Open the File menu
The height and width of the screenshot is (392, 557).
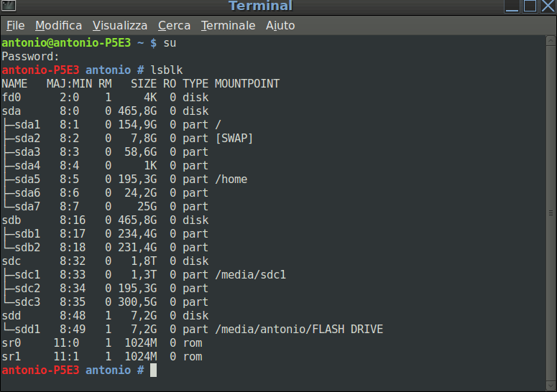tap(15, 25)
